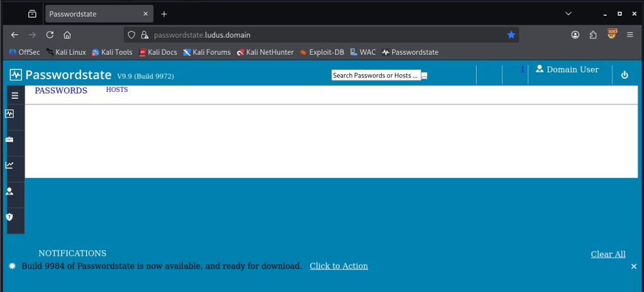Clear All notifications
Viewport: 644px width, 292px height.
point(608,254)
